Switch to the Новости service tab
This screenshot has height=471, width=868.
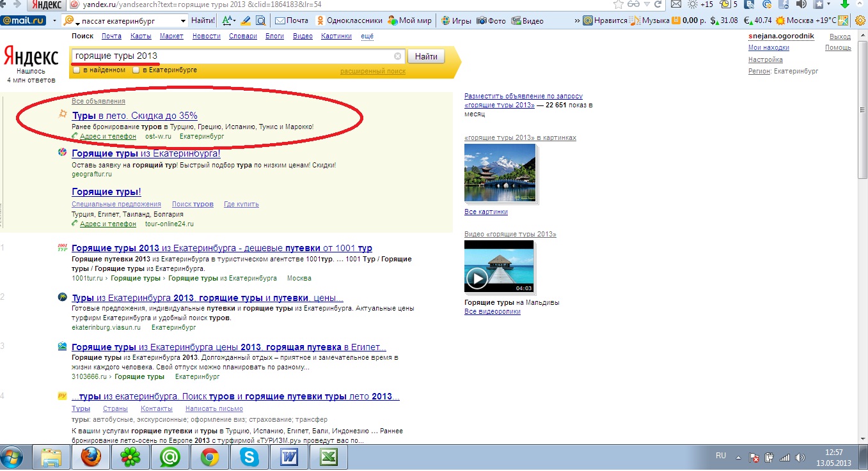206,36
